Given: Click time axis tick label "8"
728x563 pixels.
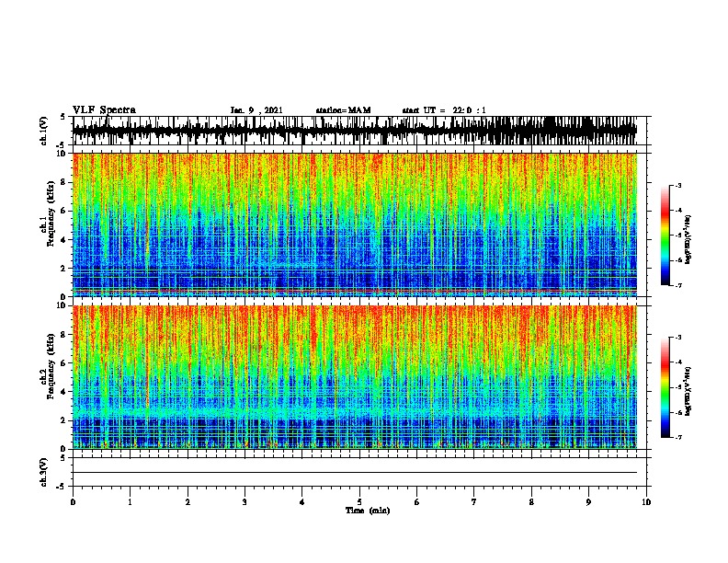Looking at the screenshot, I should click(x=531, y=502).
